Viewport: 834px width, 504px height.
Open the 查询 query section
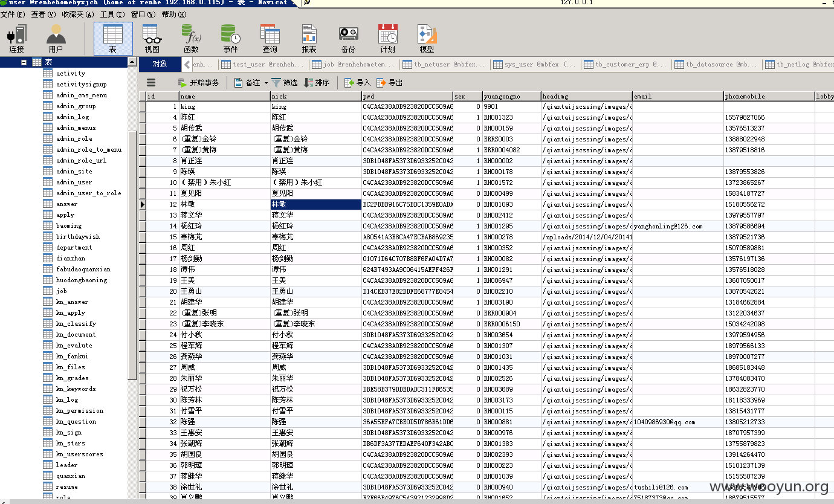pyautogui.click(x=270, y=39)
